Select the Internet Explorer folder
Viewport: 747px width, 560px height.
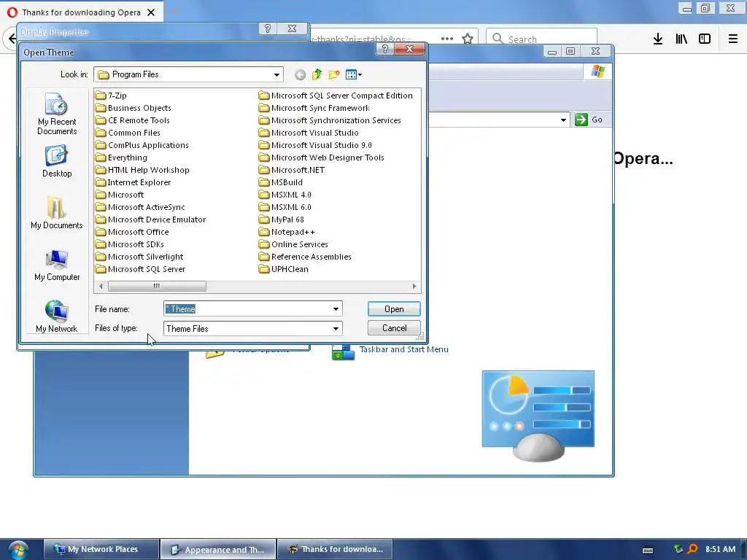pyautogui.click(x=133, y=182)
